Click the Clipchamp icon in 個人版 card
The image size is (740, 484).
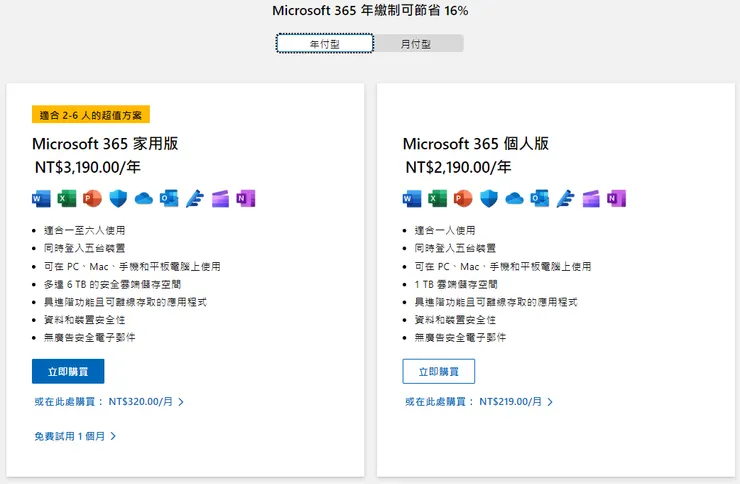(591, 199)
